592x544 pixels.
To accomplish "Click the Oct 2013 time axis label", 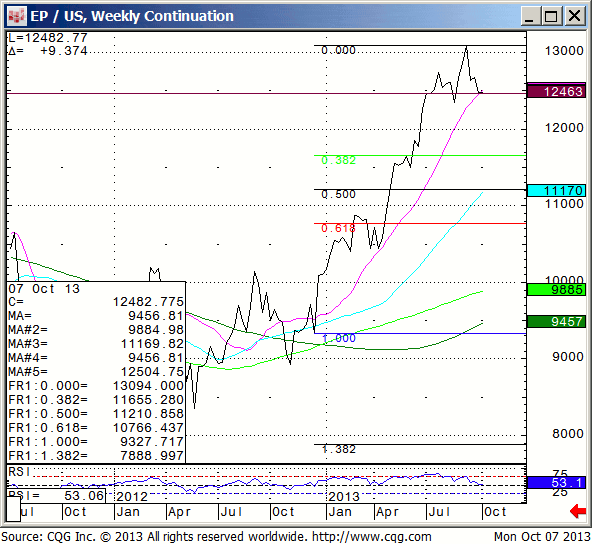I will tap(495, 512).
